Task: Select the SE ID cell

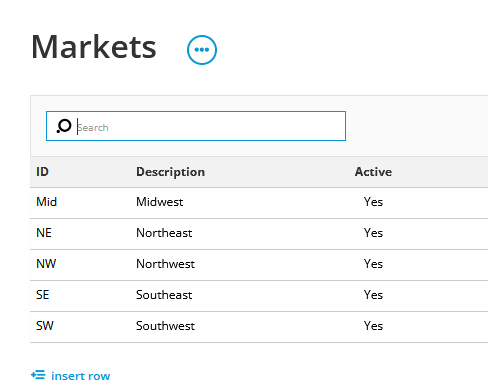Action: tap(42, 295)
